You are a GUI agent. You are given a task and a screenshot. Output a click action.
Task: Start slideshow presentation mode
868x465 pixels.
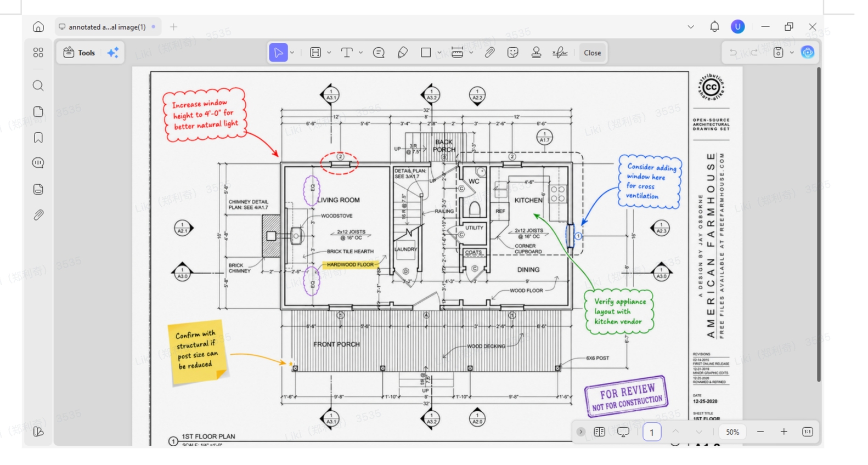(x=623, y=432)
